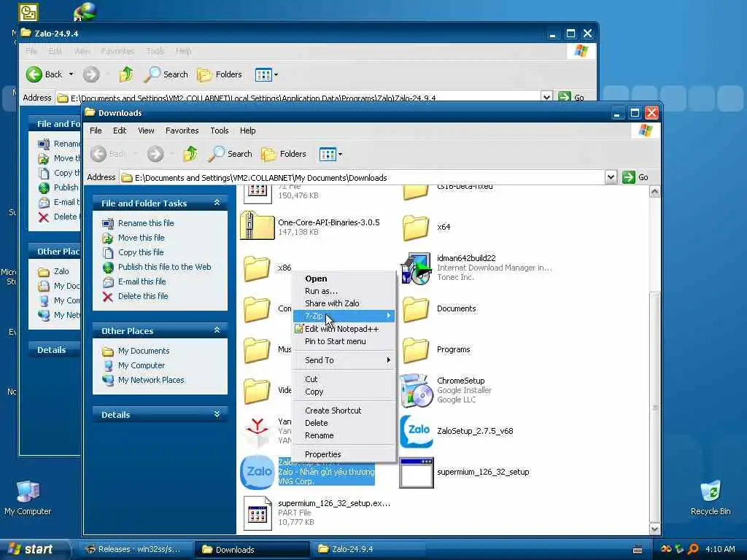
Task: Expand Details panel in Downloads window
Action: [x=217, y=414]
